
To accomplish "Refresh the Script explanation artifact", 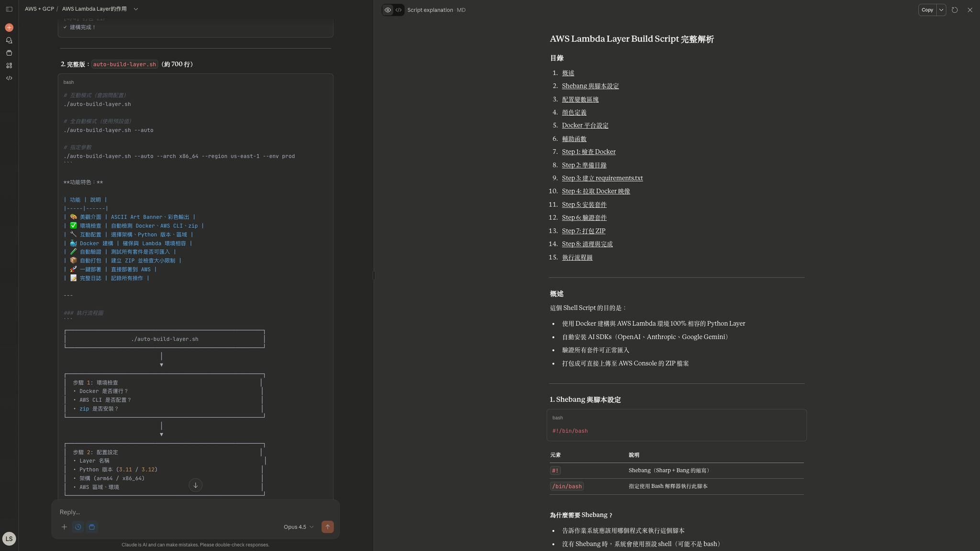I will point(955,10).
